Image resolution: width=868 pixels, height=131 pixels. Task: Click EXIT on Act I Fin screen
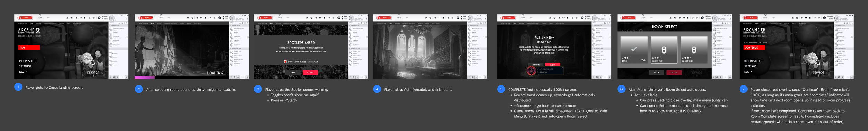(x=553, y=65)
